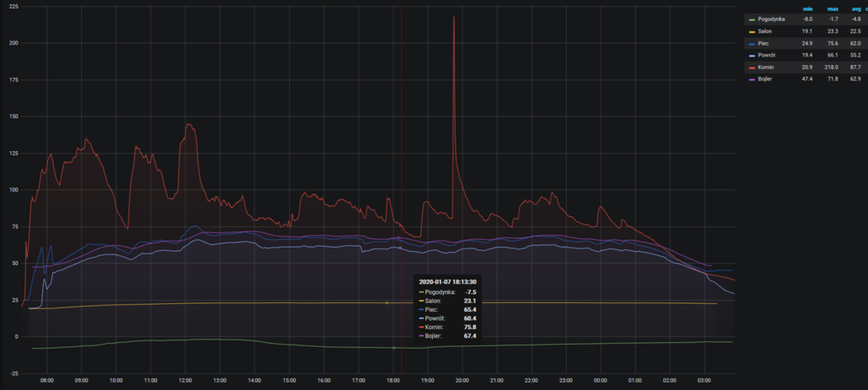Click the yellow marker on Salon line

(x=386, y=302)
